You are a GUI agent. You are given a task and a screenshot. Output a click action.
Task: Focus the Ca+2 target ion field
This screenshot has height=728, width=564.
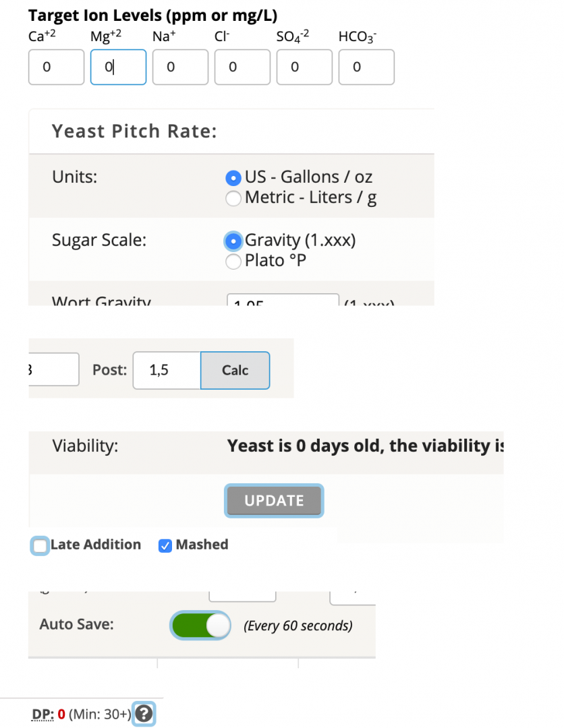(x=56, y=67)
